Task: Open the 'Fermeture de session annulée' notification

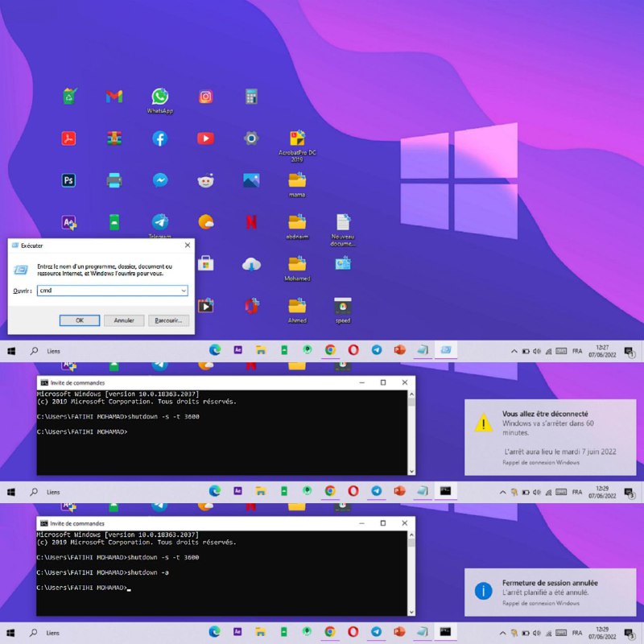Action: tap(551, 592)
